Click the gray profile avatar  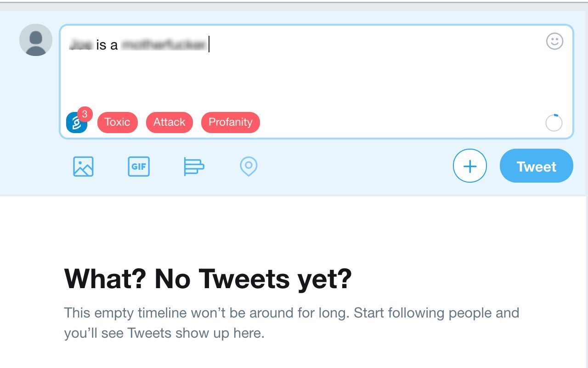pyautogui.click(x=36, y=40)
